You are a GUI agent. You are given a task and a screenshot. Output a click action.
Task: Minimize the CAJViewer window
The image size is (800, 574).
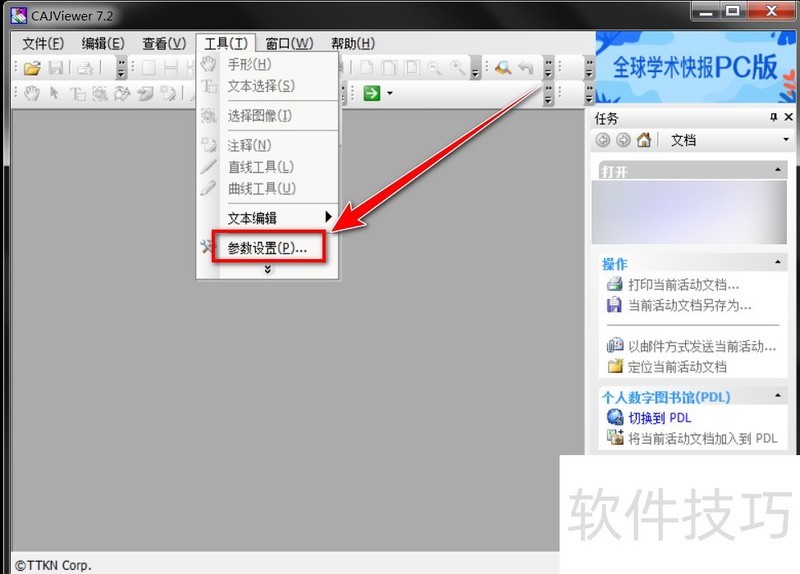(x=706, y=11)
